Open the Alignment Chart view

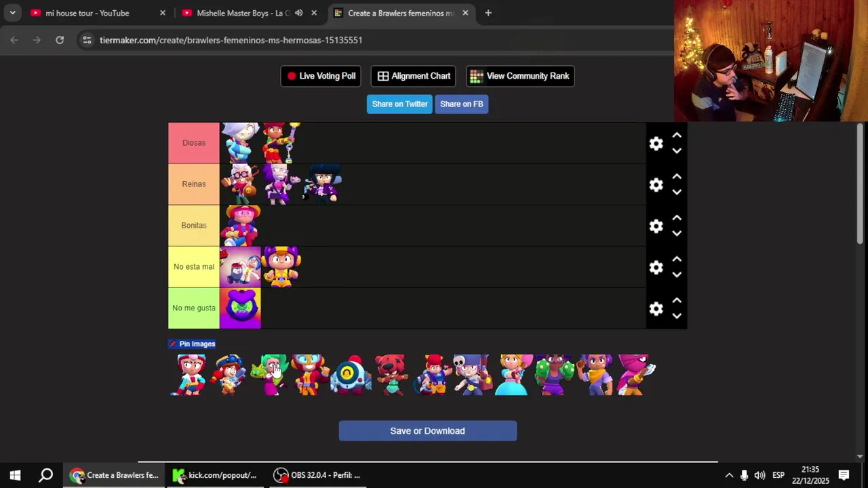[414, 76]
